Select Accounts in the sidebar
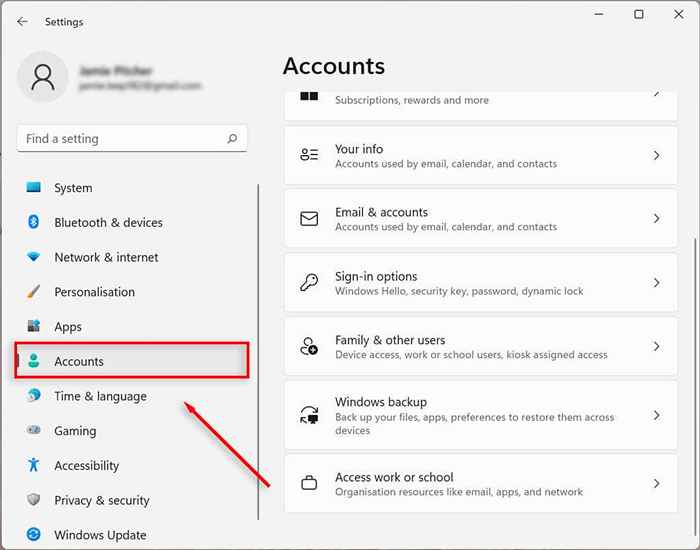This screenshot has width=700, height=550. [132, 361]
